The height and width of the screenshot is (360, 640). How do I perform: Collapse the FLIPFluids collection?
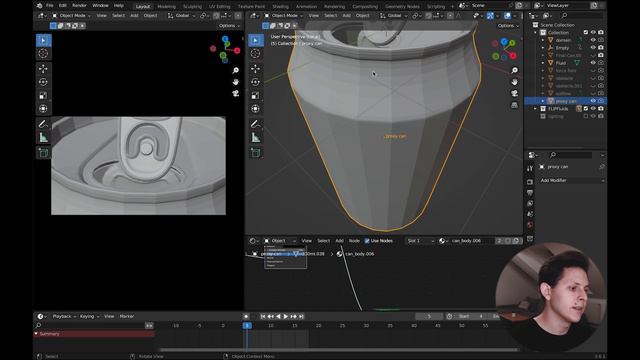click(x=535, y=109)
